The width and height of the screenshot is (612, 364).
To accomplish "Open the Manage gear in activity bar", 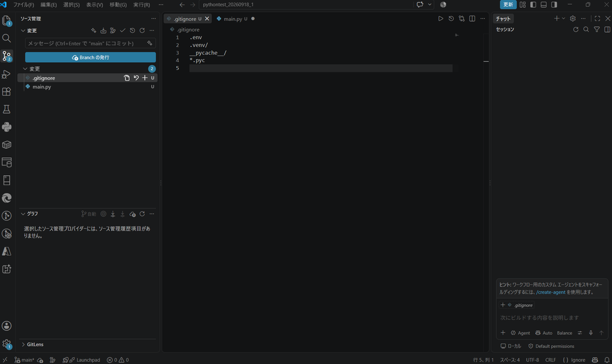I will [7, 344].
